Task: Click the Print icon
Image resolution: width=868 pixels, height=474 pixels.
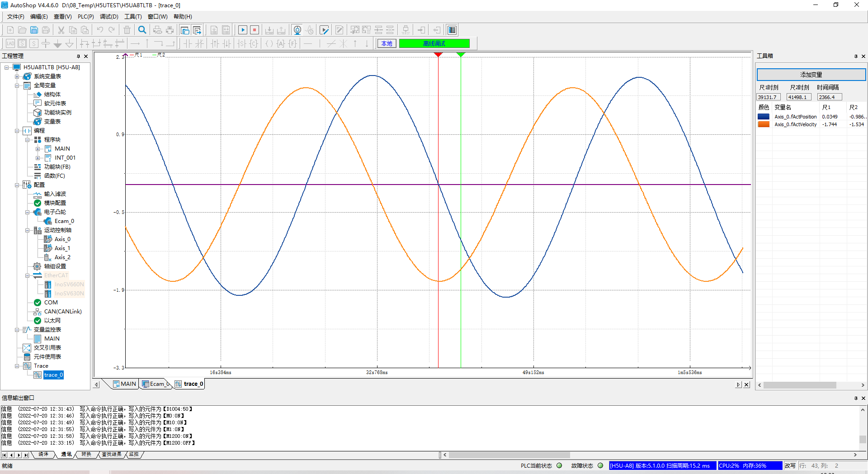Action: (x=170, y=30)
